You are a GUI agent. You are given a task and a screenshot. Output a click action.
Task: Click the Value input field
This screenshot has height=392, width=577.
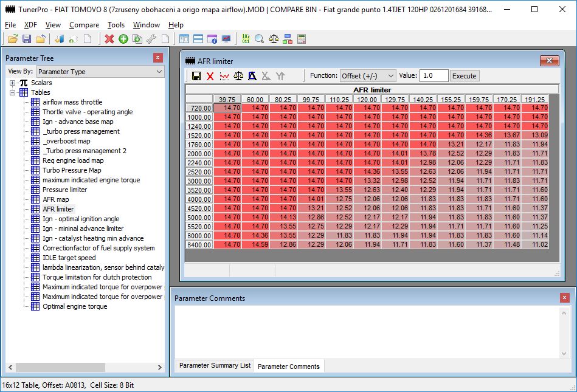click(x=434, y=76)
